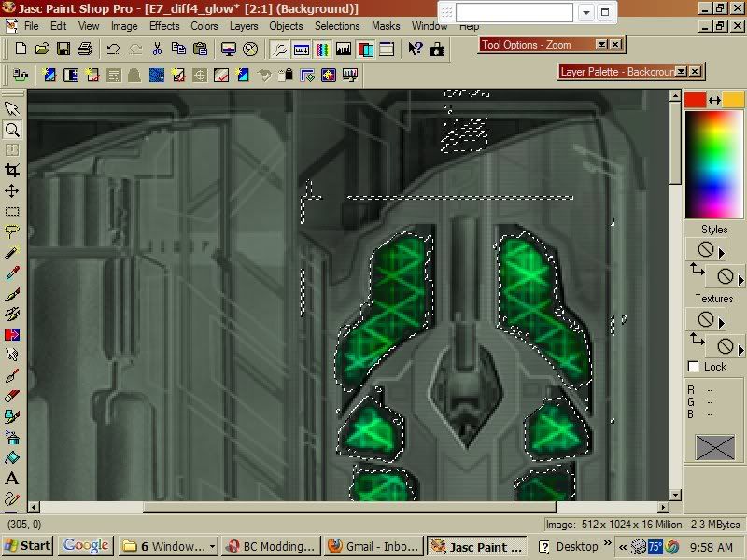Copy the selection to the clipboard

click(x=178, y=49)
